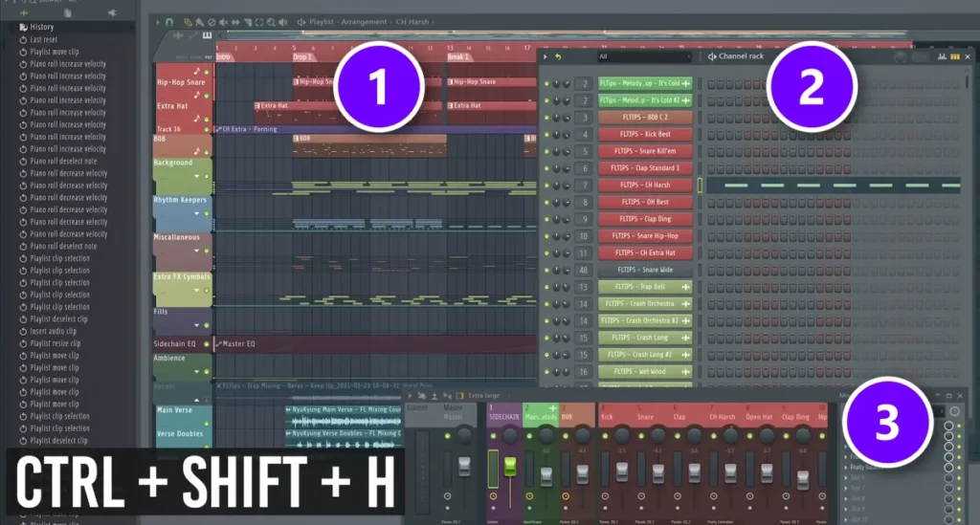
Task: Collapse the Ambience track group arrow
Action: point(197,371)
